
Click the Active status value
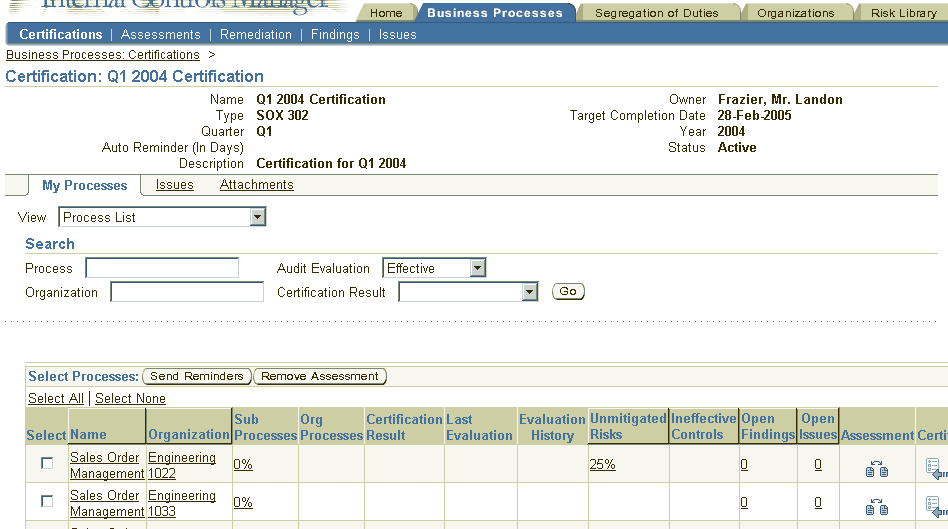737,148
